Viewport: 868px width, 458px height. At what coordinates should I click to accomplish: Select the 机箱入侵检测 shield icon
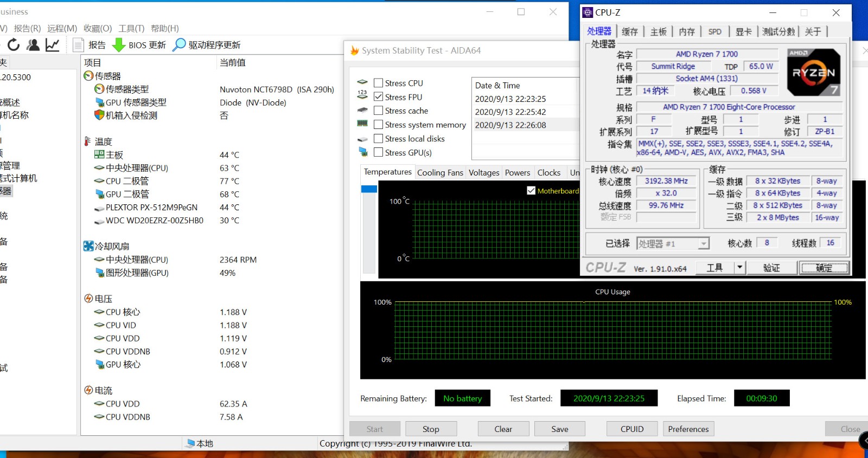[x=99, y=115]
